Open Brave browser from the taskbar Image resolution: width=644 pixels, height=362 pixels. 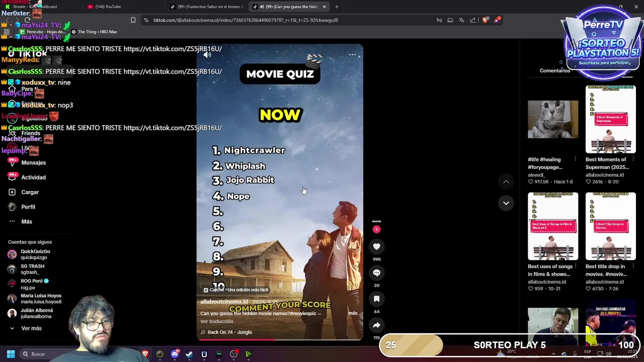click(145, 354)
